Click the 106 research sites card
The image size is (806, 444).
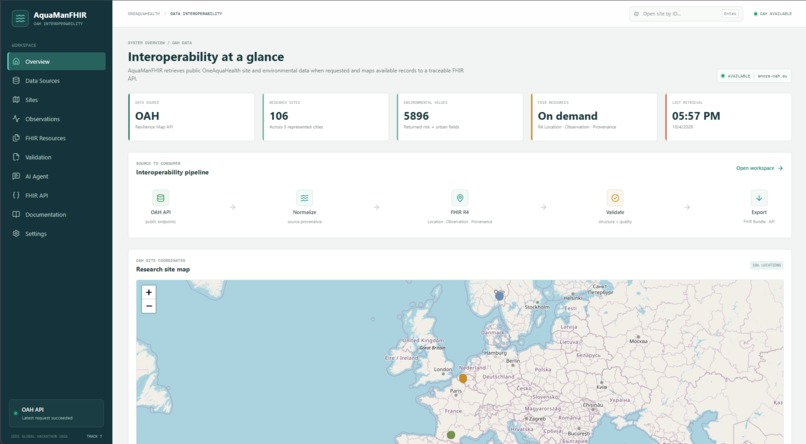coord(325,117)
